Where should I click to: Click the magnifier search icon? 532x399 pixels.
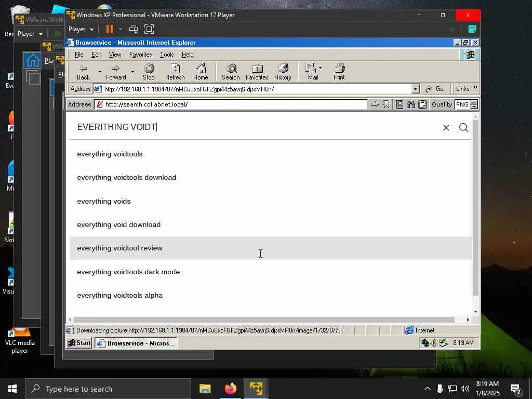point(464,128)
